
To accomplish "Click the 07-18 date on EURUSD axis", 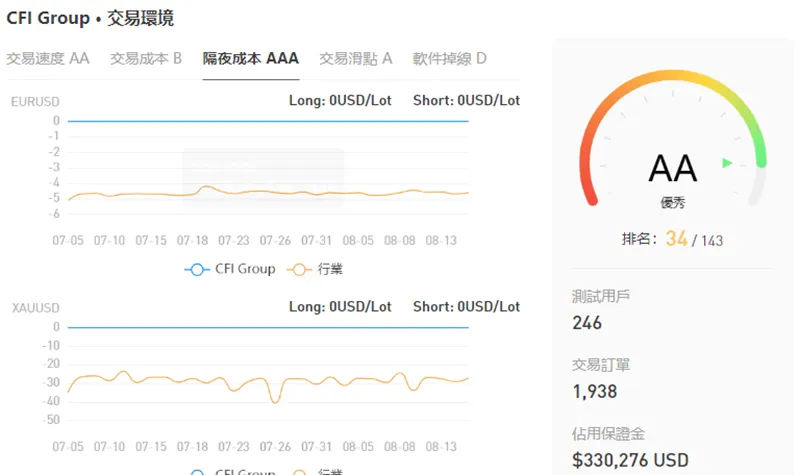I will (x=192, y=240).
